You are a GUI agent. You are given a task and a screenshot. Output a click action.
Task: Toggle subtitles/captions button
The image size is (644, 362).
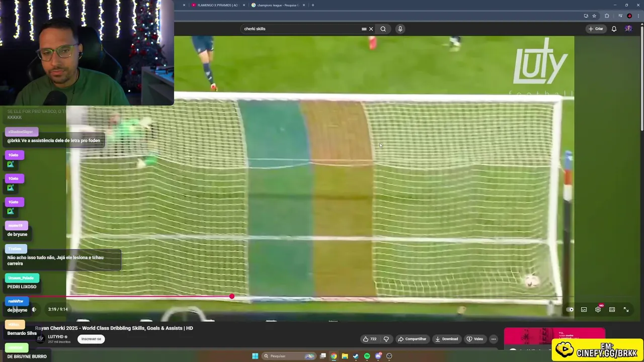pos(584,309)
